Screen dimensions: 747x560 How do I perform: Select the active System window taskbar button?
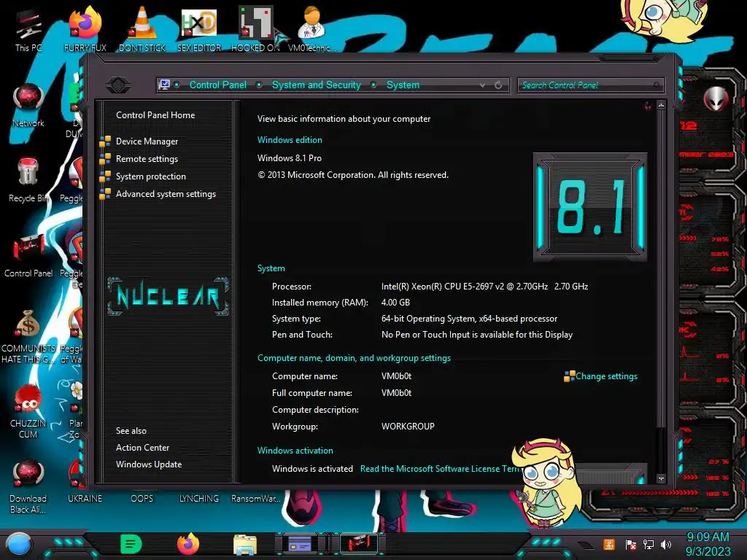coord(359,544)
